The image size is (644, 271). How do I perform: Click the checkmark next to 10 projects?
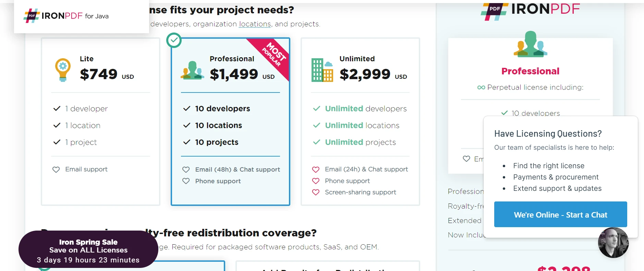pos(187,142)
